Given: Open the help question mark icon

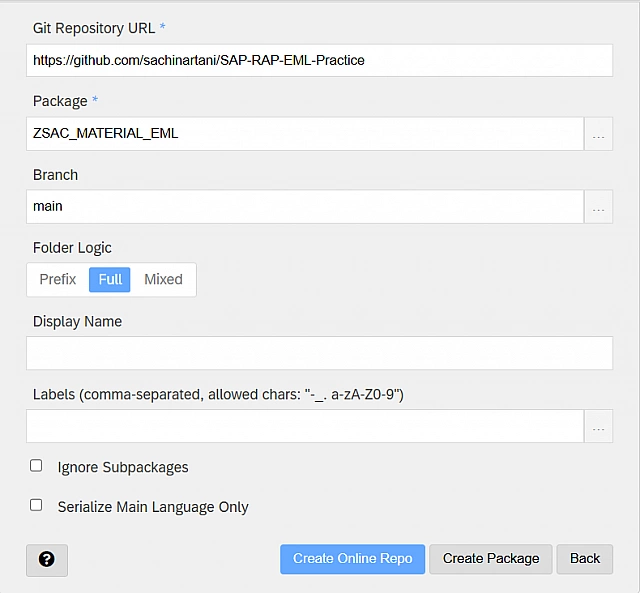Looking at the screenshot, I should [x=46, y=560].
